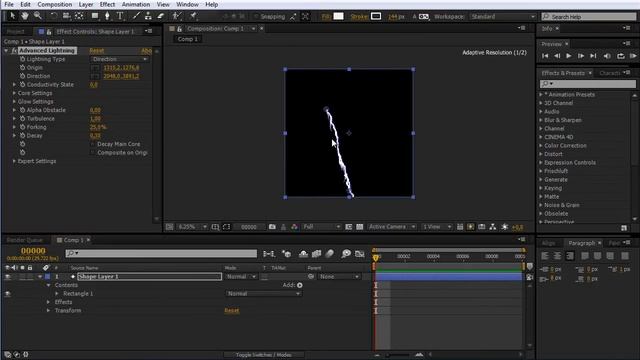Switch to Paragraph panel tab
The width and height of the screenshot is (640, 360).
pos(582,243)
